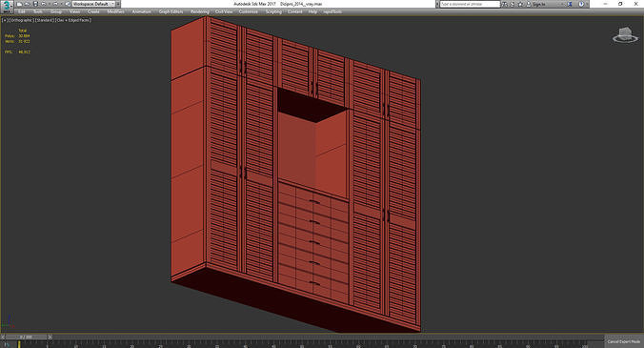Image resolution: width=644 pixels, height=348 pixels.
Task: Click Sign In account button
Action: coord(536,4)
